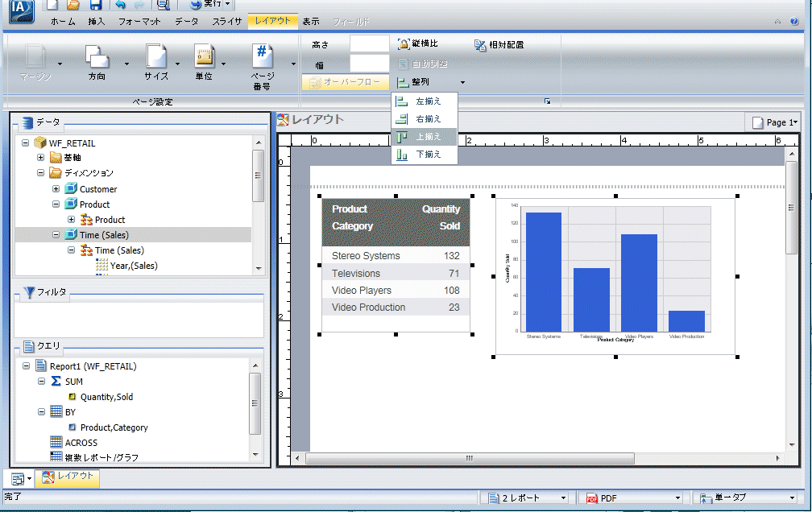The width and height of the screenshot is (812, 512).
Task: Switch to the スライサ tab
Action: pyautogui.click(x=227, y=21)
